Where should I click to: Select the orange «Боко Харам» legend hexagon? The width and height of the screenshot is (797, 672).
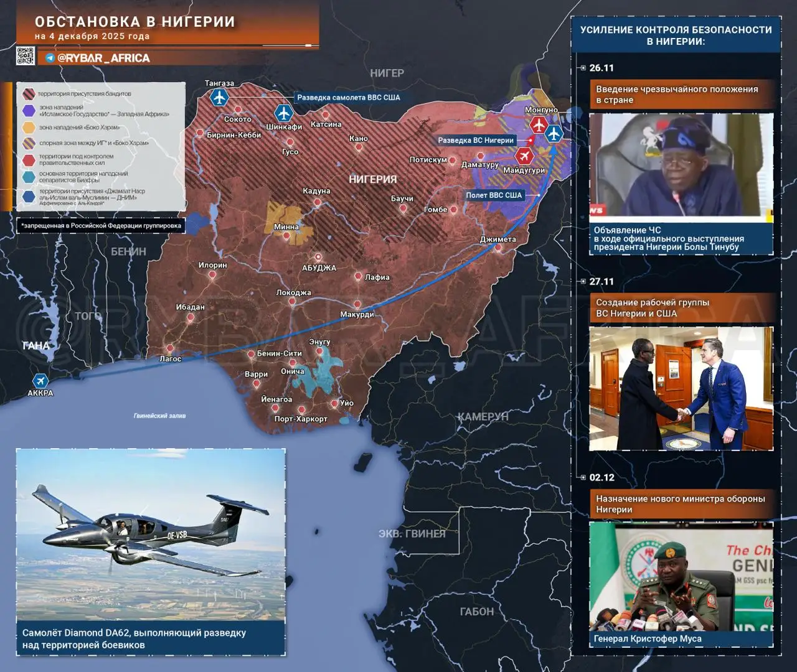[x=29, y=128]
